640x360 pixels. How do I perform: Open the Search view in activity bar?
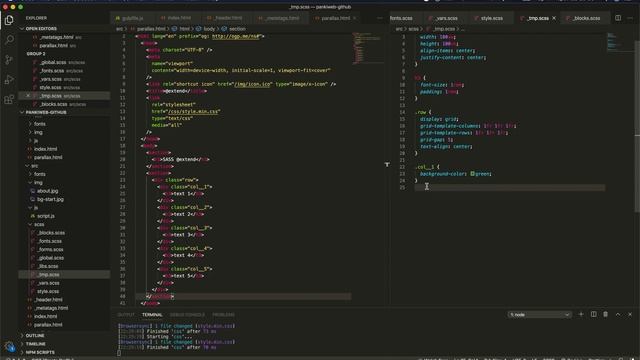point(9,40)
